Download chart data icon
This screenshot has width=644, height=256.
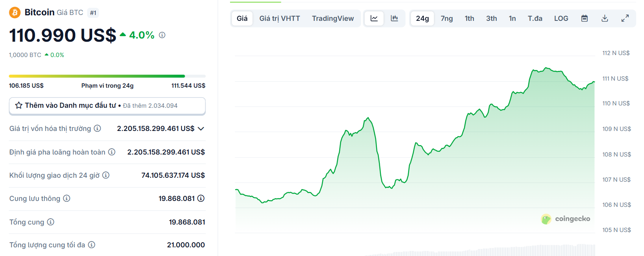tap(605, 18)
